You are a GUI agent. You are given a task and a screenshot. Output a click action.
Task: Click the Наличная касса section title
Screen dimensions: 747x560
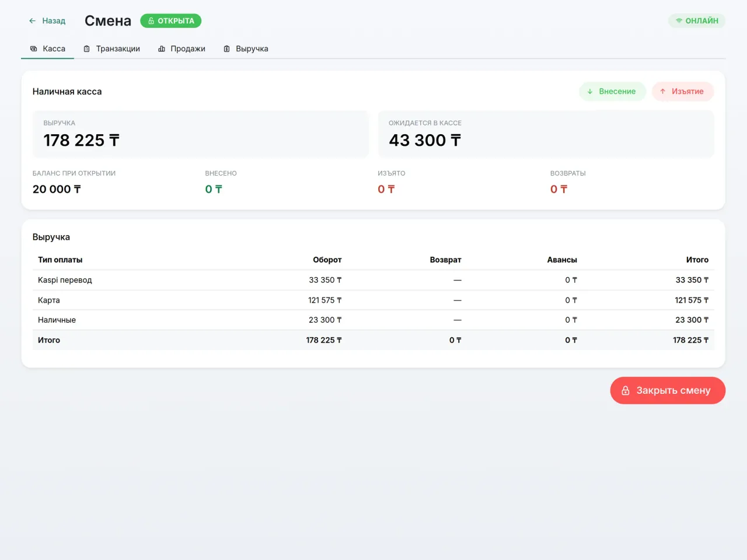(67, 92)
